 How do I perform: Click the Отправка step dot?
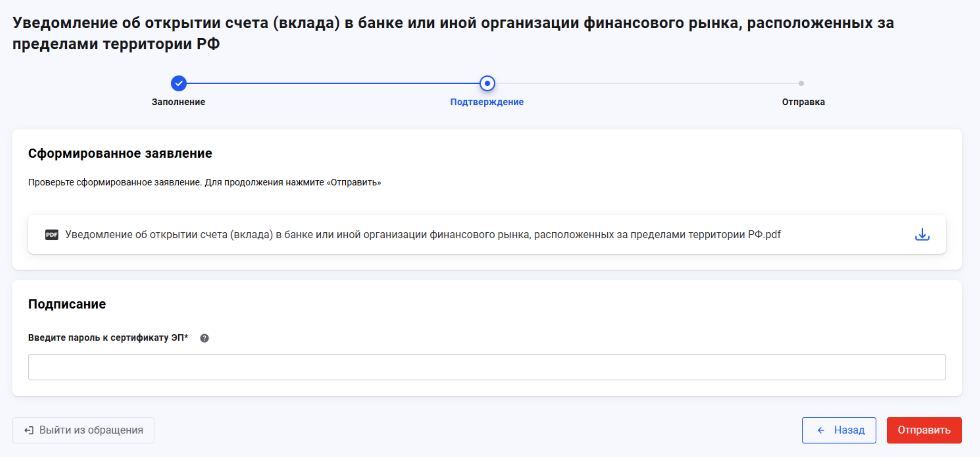tap(801, 83)
